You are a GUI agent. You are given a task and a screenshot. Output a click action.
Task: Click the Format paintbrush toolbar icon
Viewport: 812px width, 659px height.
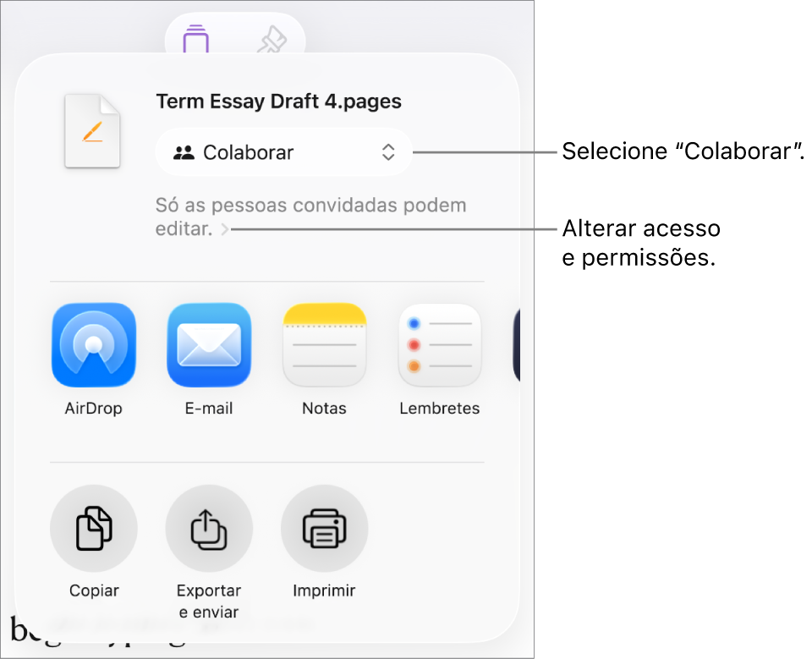click(x=272, y=40)
